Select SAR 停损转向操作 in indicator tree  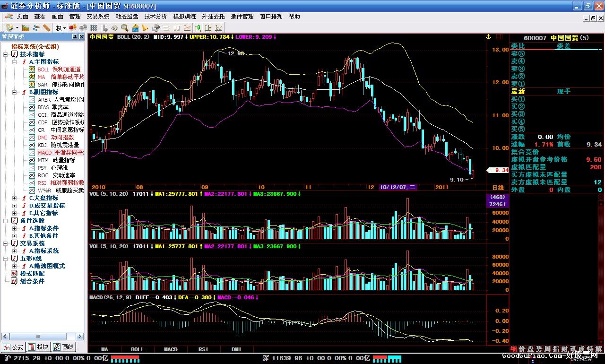[60, 85]
